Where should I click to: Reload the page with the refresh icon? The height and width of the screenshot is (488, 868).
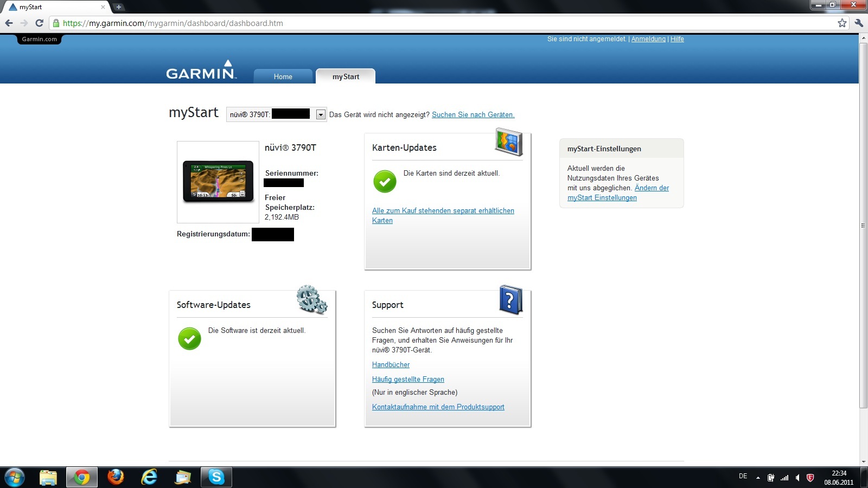[39, 23]
